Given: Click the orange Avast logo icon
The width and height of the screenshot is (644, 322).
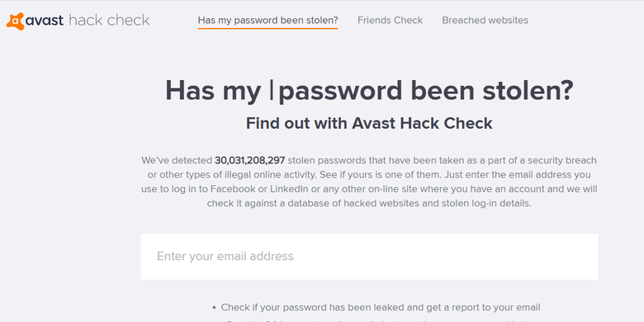Looking at the screenshot, I should click(x=15, y=21).
